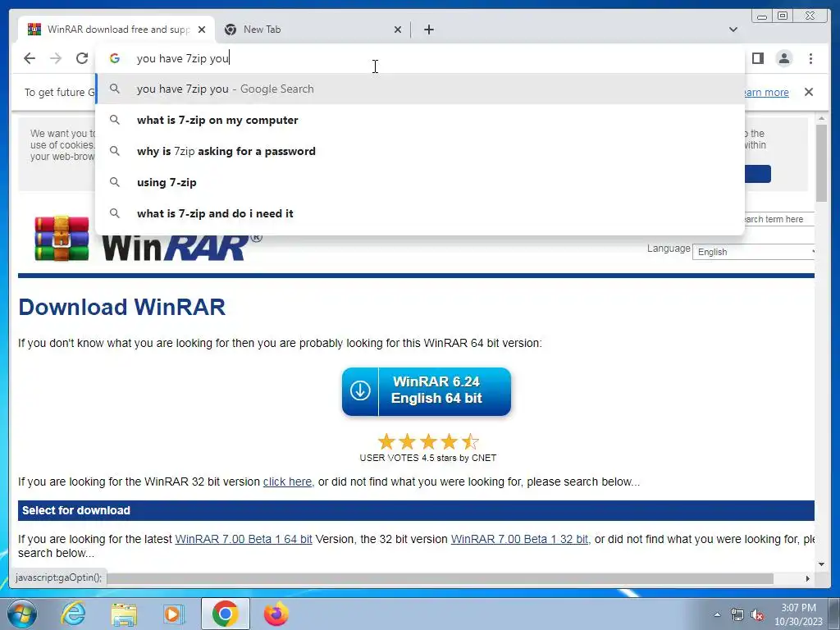This screenshot has width=840, height=630.
Task: Open Windows Media Player from the taskbar
Action: (174, 614)
